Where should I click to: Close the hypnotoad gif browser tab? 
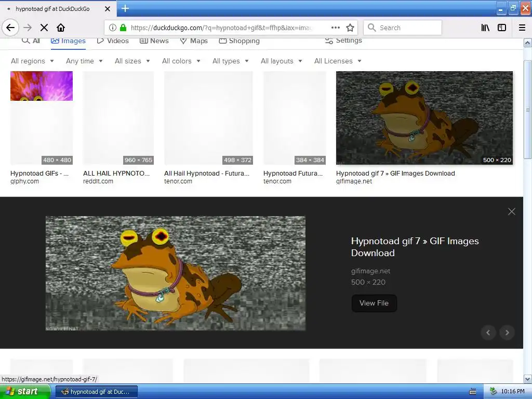[x=107, y=9]
